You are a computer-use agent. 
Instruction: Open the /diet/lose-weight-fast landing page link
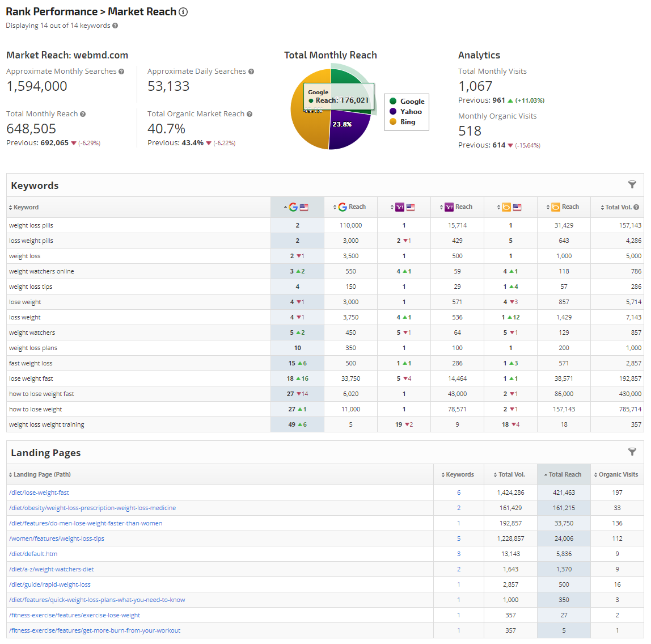click(39, 493)
